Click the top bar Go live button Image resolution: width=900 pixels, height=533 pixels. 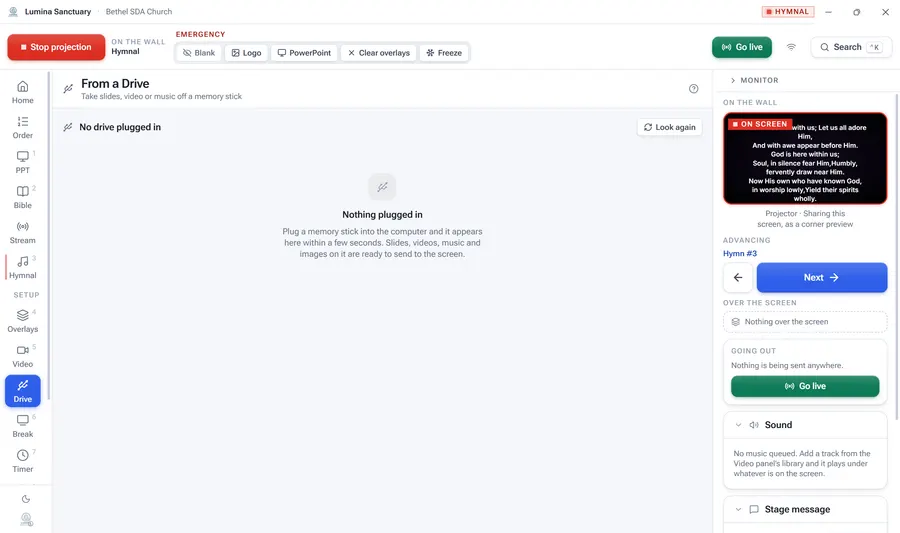[742, 47]
